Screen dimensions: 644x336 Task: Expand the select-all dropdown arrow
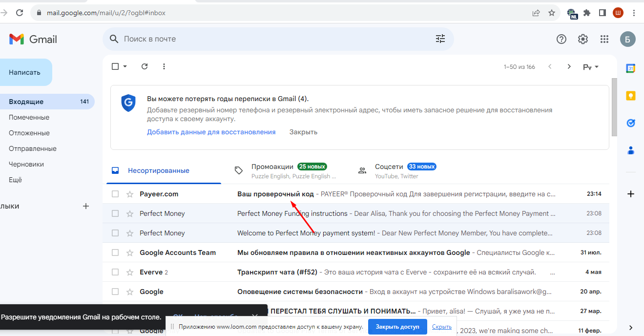[125, 66]
